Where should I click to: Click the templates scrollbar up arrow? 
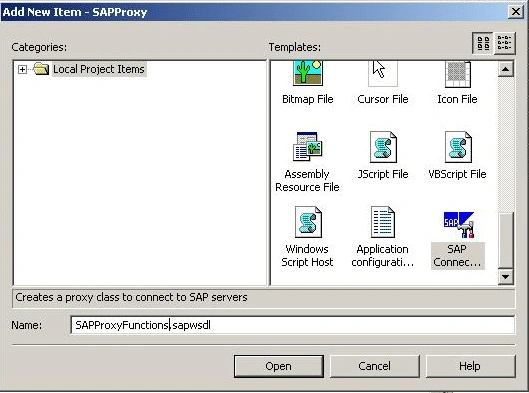[x=505, y=69]
